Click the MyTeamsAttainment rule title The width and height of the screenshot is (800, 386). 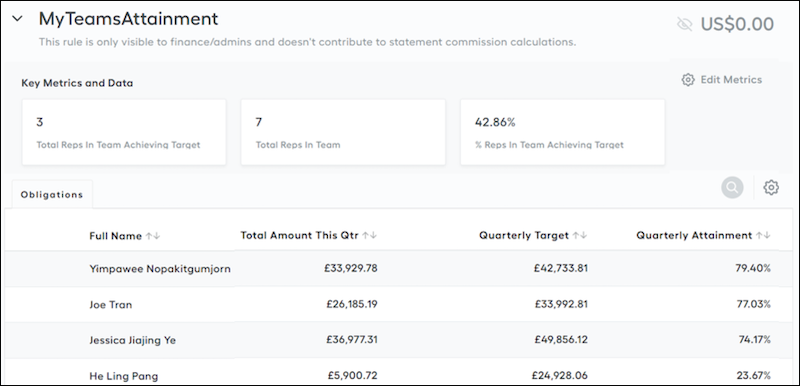[x=129, y=19]
